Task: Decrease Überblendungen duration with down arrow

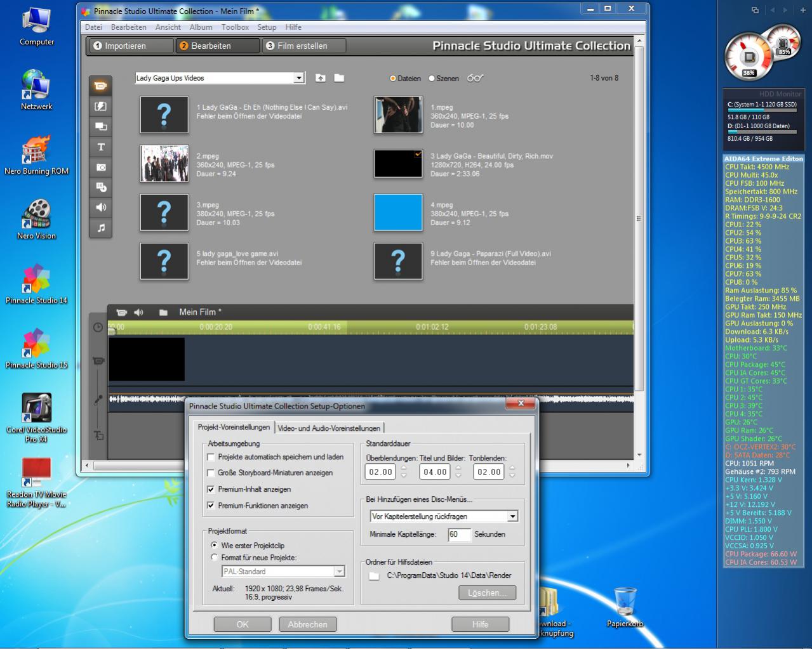Action: pos(404,476)
